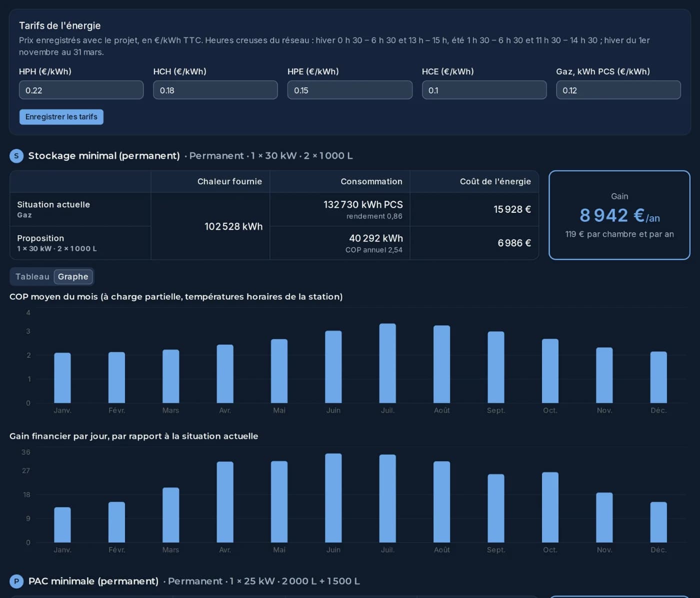
Task: Click the Tarifs de l'énergie title
Action: tap(60, 25)
